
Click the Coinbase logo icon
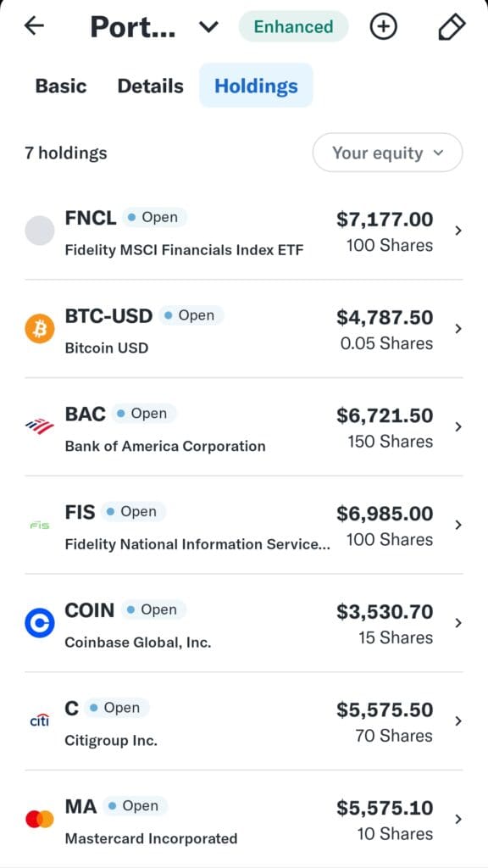[x=39, y=623]
